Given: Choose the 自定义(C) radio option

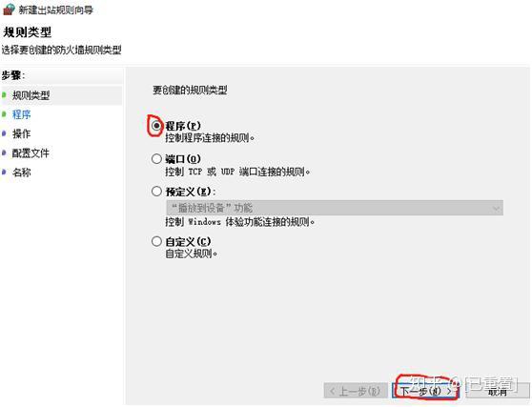Looking at the screenshot, I should (x=156, y=241).
